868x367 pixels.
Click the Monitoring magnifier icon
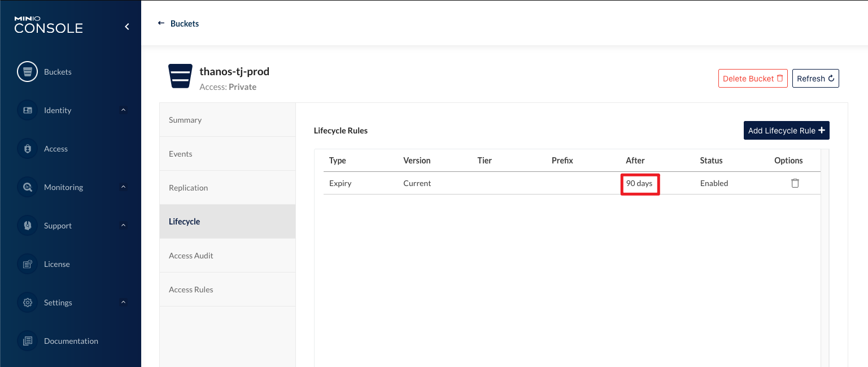[x=27, y=187]
